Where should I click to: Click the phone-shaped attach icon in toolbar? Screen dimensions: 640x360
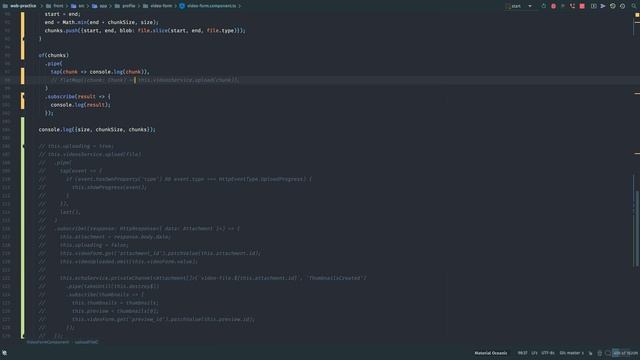pos(572,6)
